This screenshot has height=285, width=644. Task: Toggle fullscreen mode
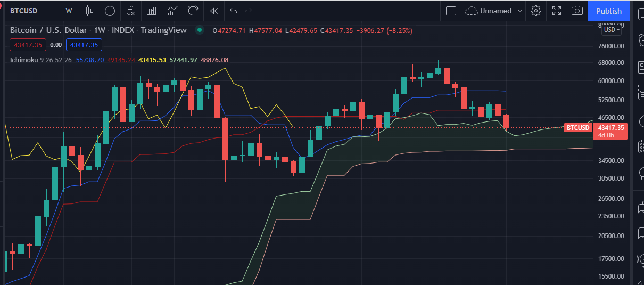click(557, 11)
